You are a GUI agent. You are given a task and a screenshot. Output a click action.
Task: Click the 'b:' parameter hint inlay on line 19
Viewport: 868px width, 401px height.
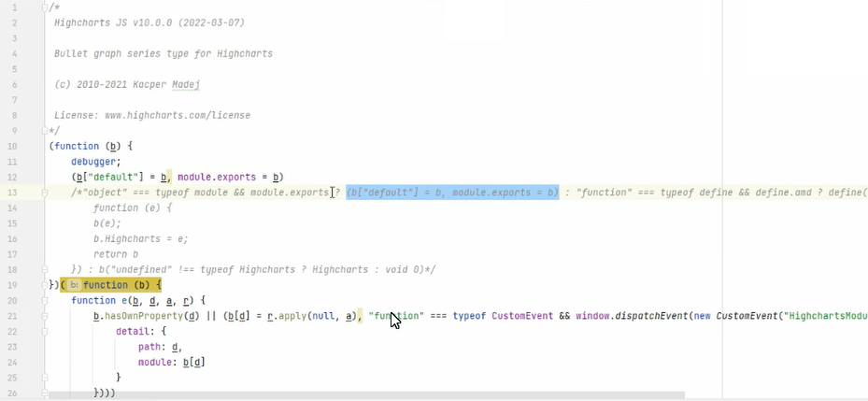tap(74, 285)
